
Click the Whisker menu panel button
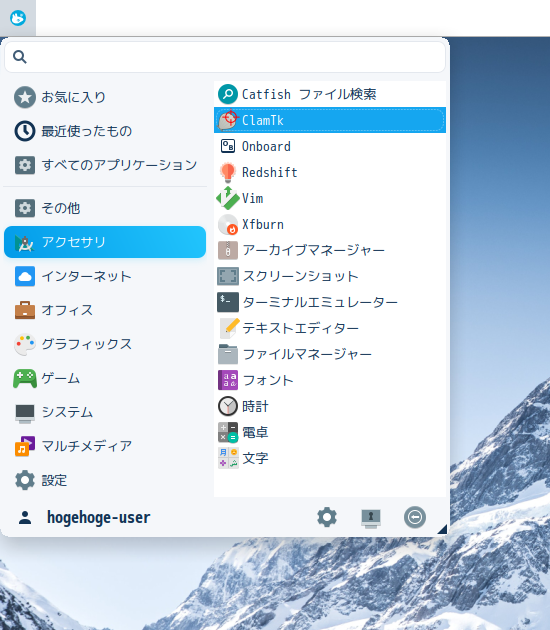tap(18, 18)
